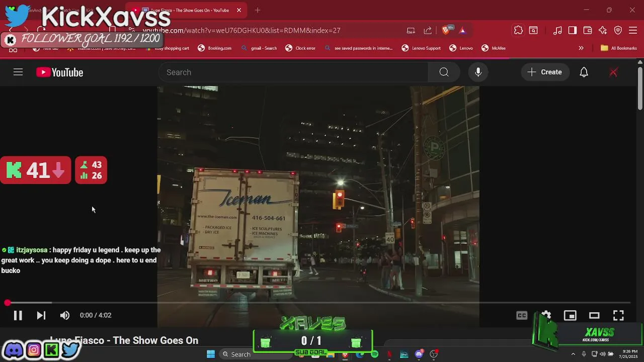Toggle theater mode view
This screenshot has width=644, height=362.
[594, 315]
